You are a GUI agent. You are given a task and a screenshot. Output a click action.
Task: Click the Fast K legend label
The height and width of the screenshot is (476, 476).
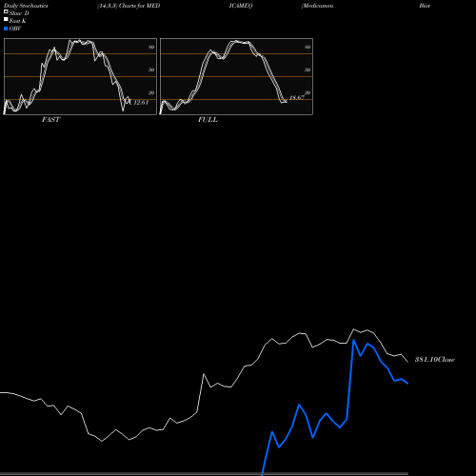[x=18, y=21]
